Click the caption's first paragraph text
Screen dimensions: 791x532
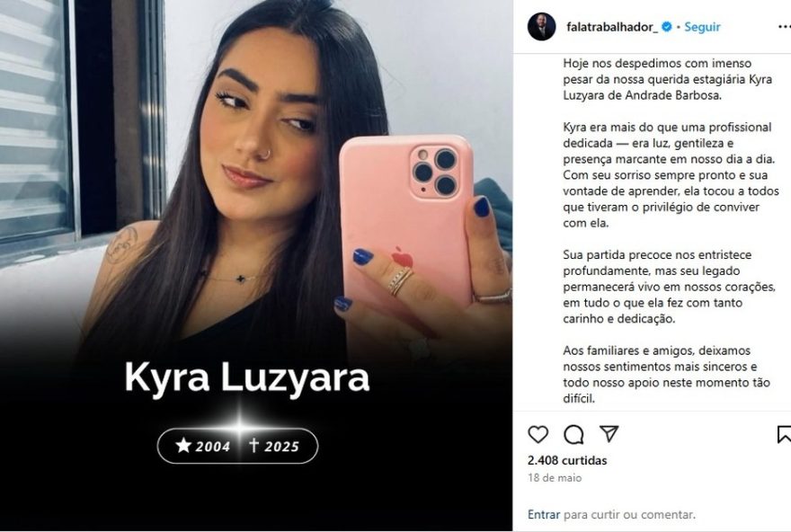tap(667, 79)
